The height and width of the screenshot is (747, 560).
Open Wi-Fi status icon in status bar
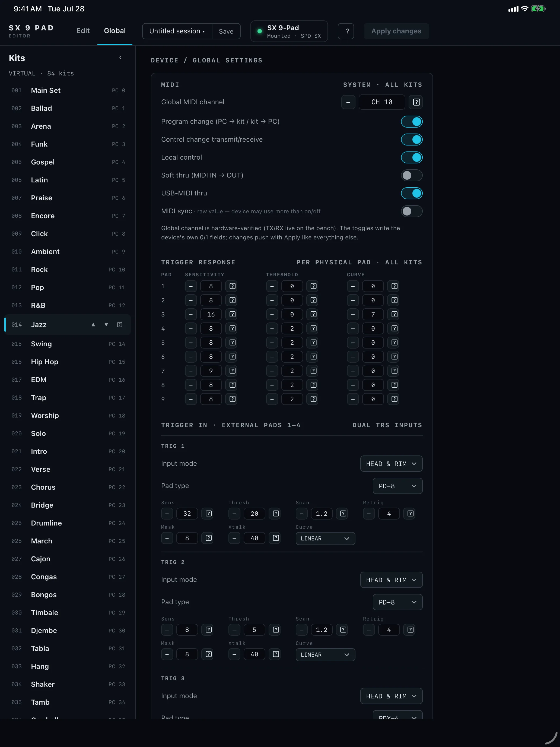click(x=524, y=9)
